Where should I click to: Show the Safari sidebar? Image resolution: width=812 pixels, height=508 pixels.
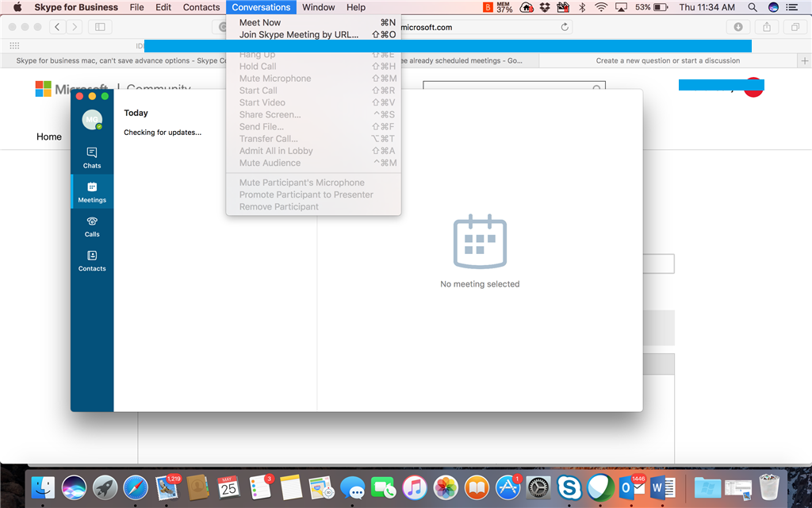[x=100, y=27]
